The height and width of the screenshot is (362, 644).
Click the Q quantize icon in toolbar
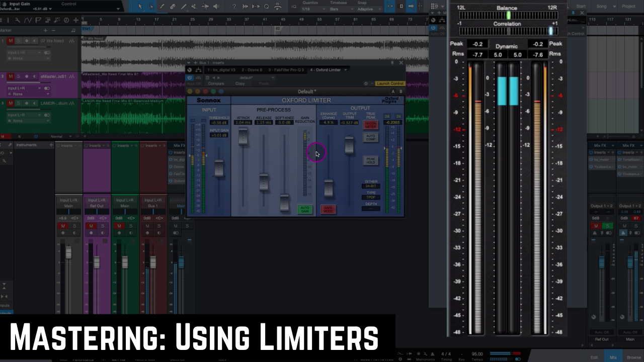266,7
